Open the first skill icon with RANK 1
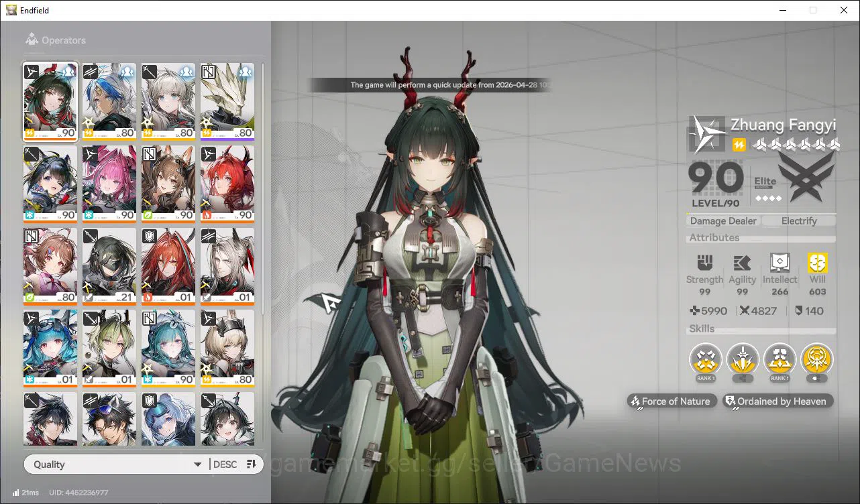The width and height of the screenshot is (860, 504). tap(706, 361)
